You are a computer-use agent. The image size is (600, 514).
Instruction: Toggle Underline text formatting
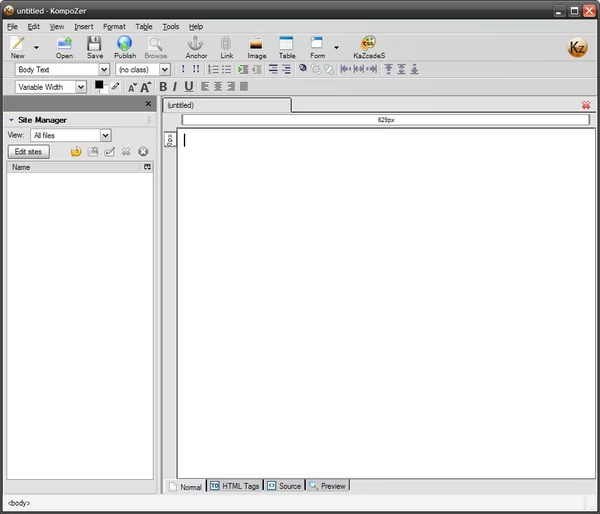pos(189,87)
